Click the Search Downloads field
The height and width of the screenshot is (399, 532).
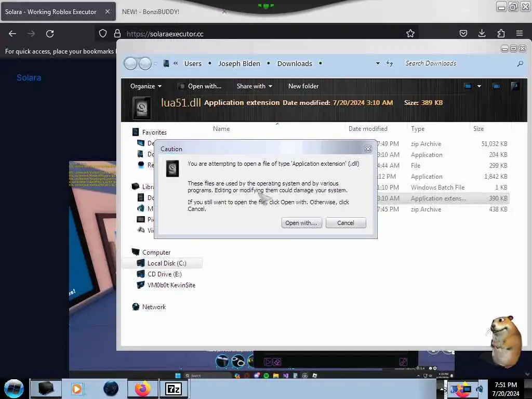point(458,63)
